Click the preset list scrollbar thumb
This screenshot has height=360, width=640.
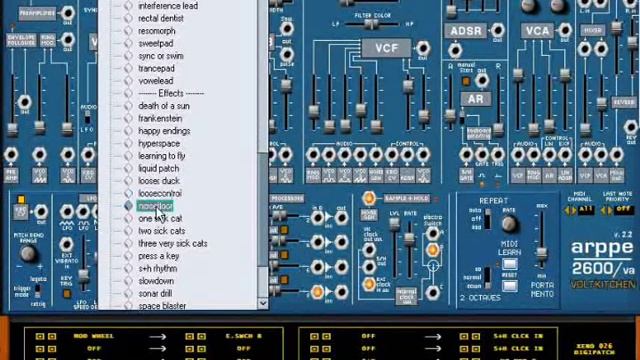tap(263, 209)
